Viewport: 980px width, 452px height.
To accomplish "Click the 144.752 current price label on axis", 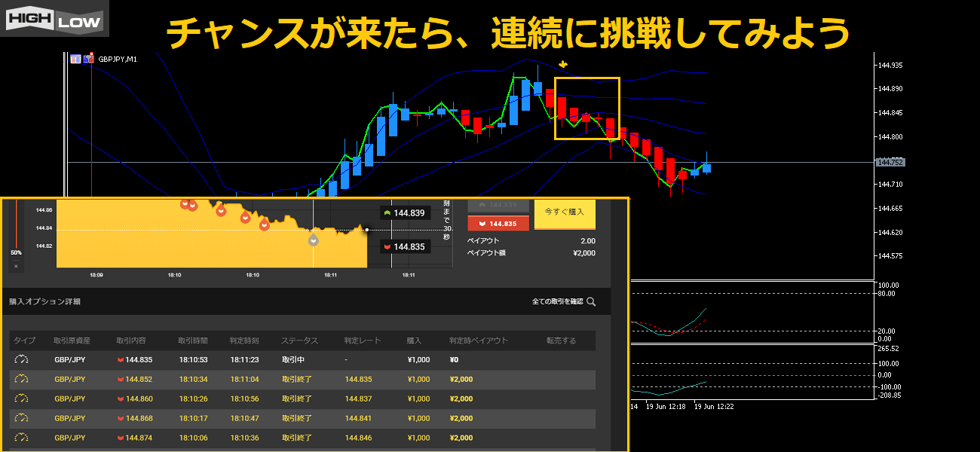I will 890,162.
